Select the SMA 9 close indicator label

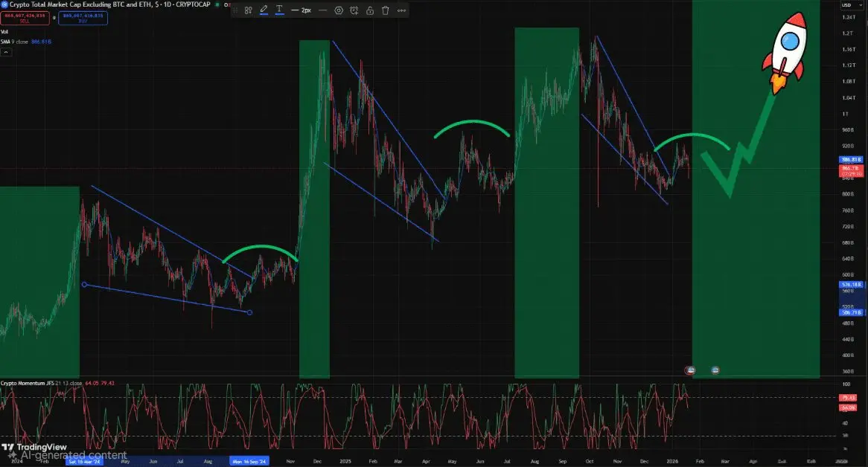coord(14,42)
